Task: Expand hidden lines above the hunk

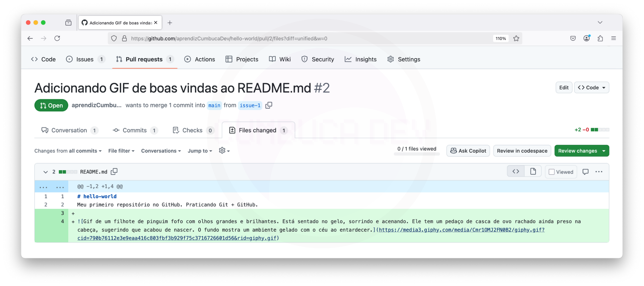Action: [43, 186]
